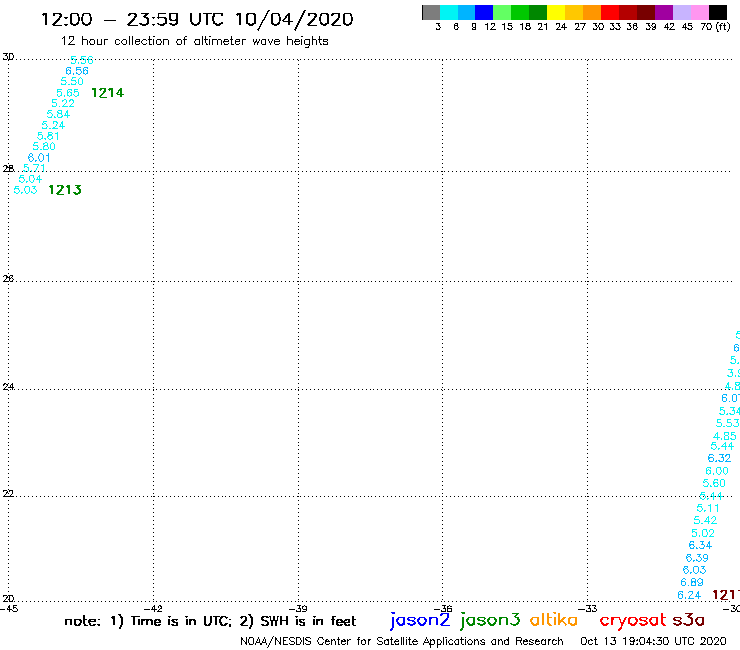This screenshot has width=740, height=650.
Task: Click wave height reading 5.53
Action: 727,423
